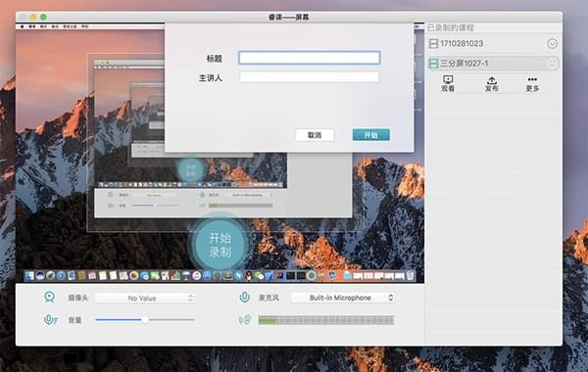Viewport: 588px width, 372px height.
Task: Click the round 开始录制 record button
Action: pyautogui.click(x=220, y=245)
